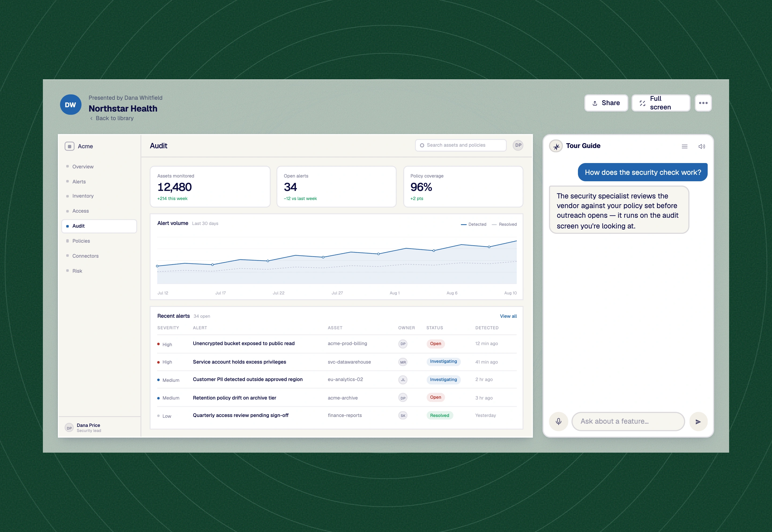Click DP owner avatar for acme-archive

(x=403, y=398)
